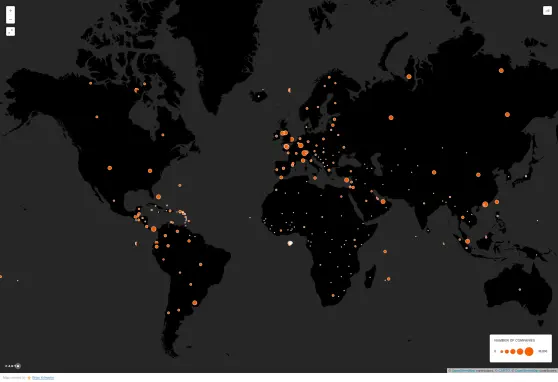
Task: Click the orange star beside author name
Action: [x=29, y=378]
